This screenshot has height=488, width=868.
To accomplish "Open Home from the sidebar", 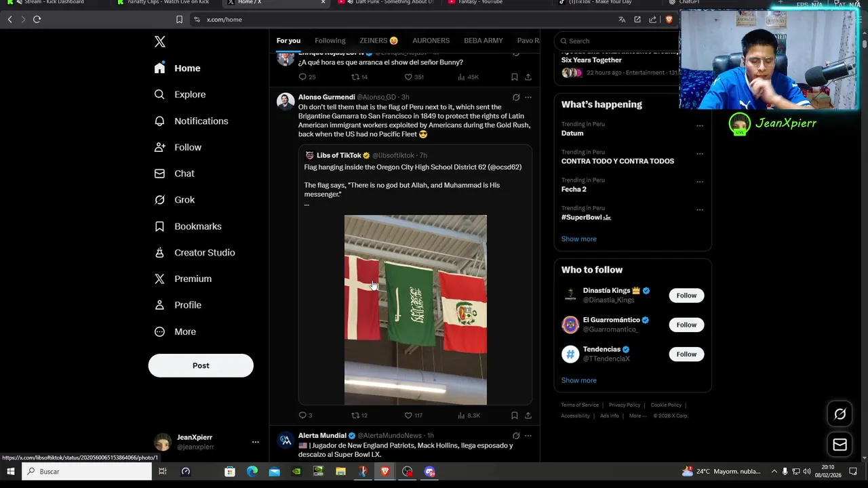I will (x=177, y=68).
